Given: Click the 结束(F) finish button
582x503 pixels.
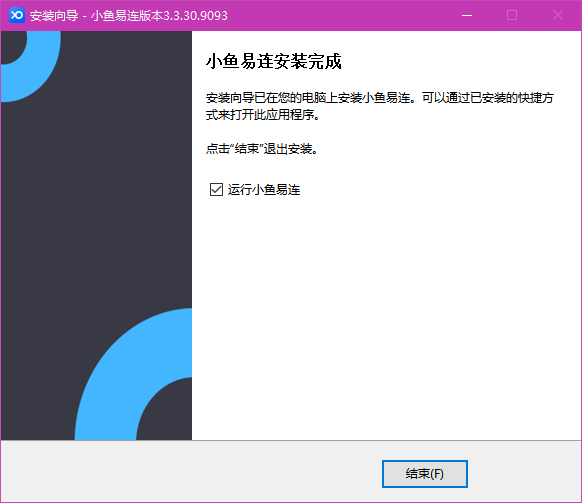Looking at the screenshot, I should (425, 474).
